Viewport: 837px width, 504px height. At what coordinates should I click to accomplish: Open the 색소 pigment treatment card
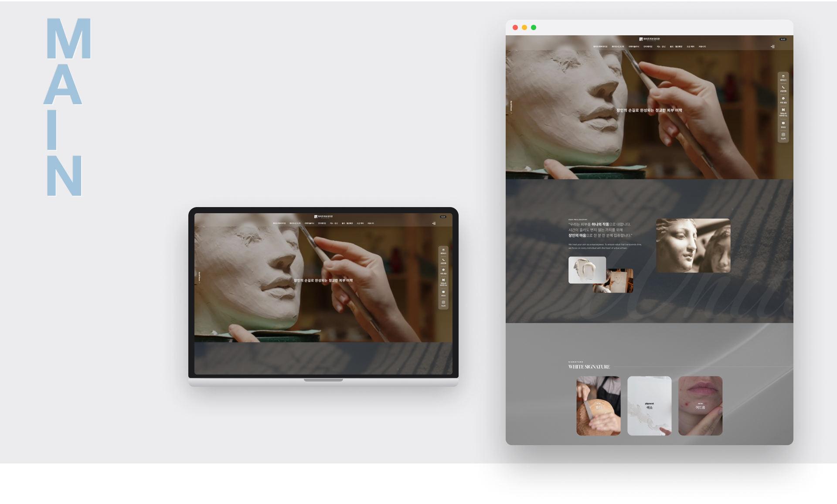pos(650,406)
